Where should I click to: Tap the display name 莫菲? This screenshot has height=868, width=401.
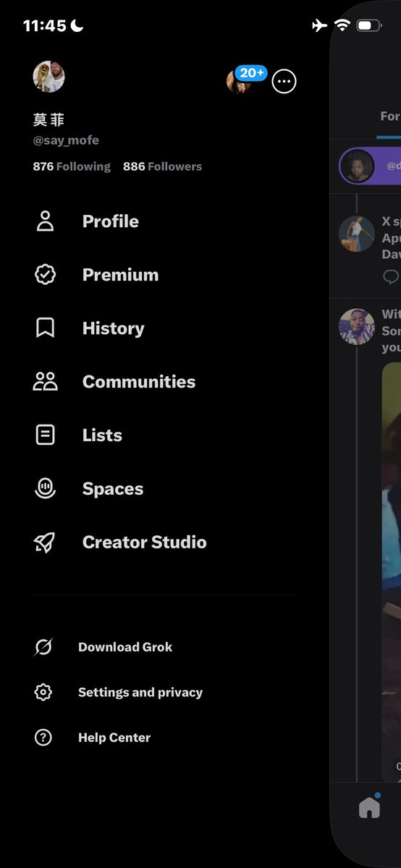[x=48, y=120]
